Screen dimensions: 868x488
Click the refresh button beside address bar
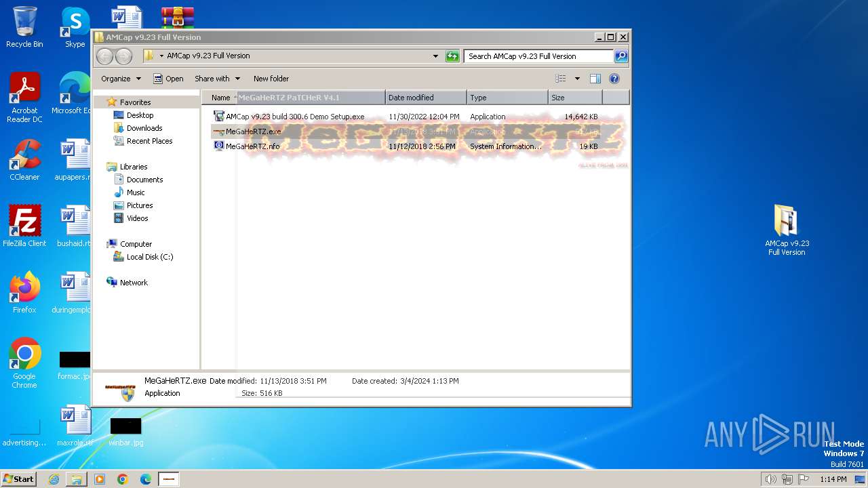[x=452, y=56]
